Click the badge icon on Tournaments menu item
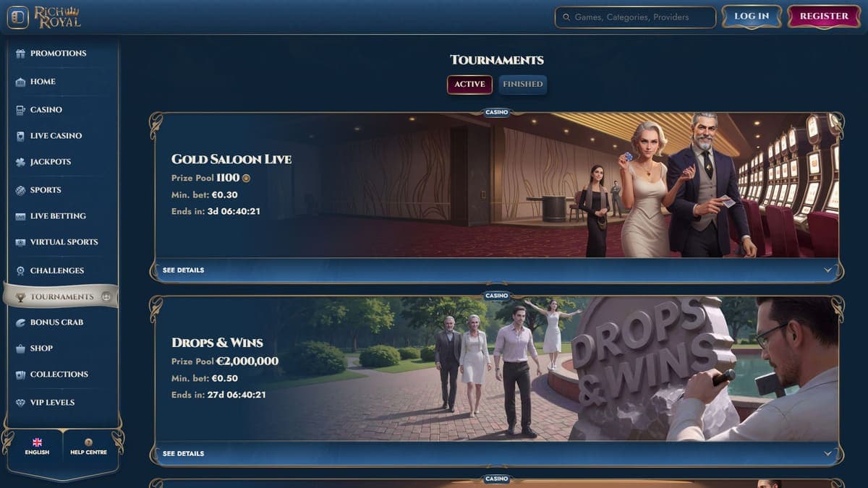868x488 pixels. tap(106, 296)
